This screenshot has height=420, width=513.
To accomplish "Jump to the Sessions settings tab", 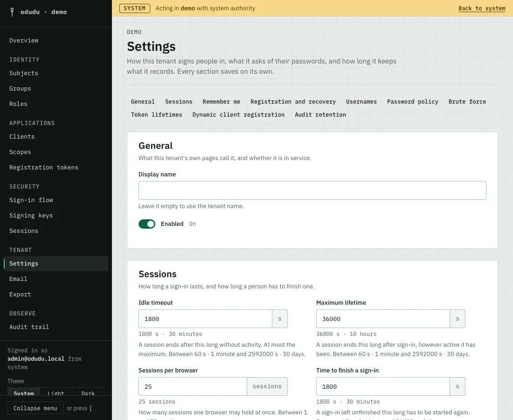I will click(x=179, y=101).
